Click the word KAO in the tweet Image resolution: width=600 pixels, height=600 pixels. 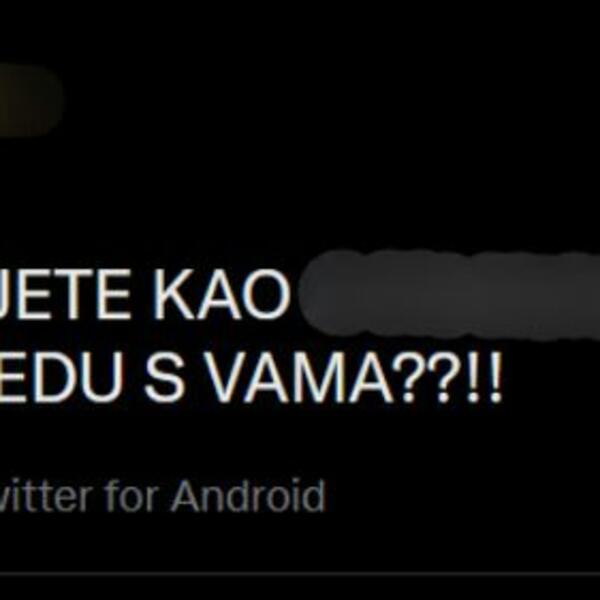221,294
